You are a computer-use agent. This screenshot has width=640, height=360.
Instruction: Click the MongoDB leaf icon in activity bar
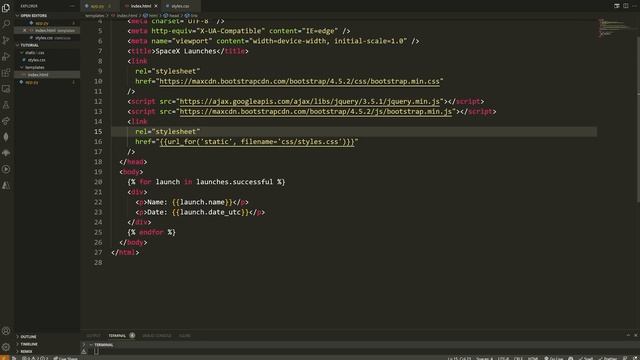point(6,137)
